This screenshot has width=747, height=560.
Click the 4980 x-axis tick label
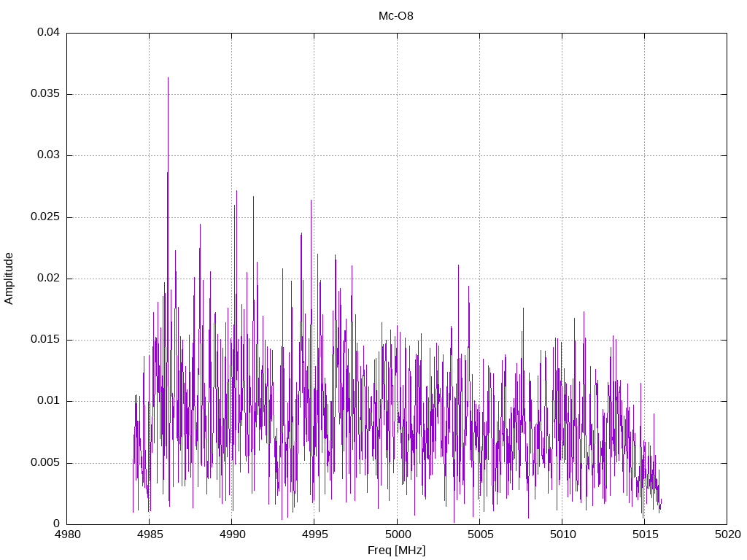tap(67, 534)
